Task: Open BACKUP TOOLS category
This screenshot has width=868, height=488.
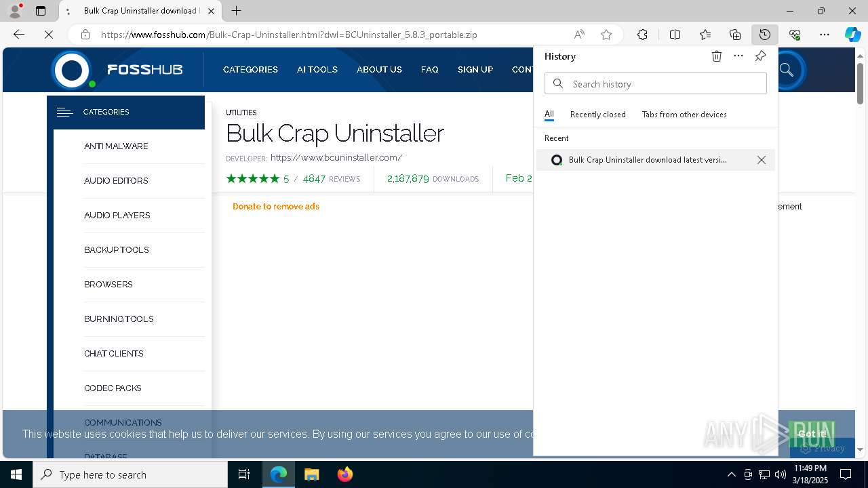Action: click(117, 250)
